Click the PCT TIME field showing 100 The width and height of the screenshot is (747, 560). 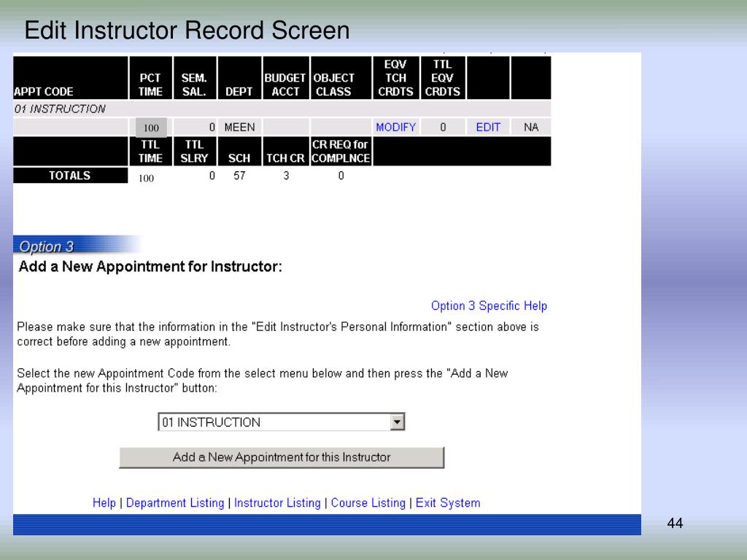(x=151, y=128)
